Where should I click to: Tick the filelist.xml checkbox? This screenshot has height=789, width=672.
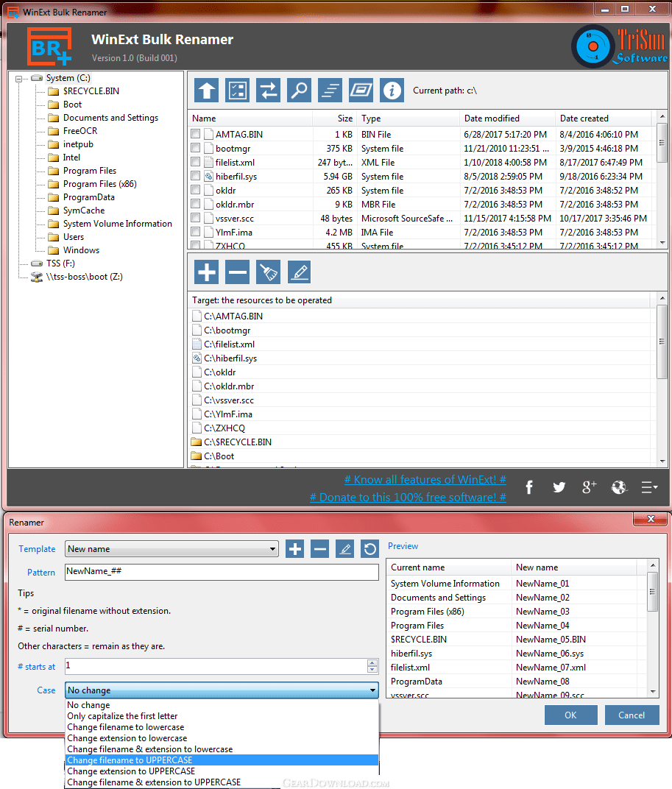pyautogui.click(x=196, y=162)
